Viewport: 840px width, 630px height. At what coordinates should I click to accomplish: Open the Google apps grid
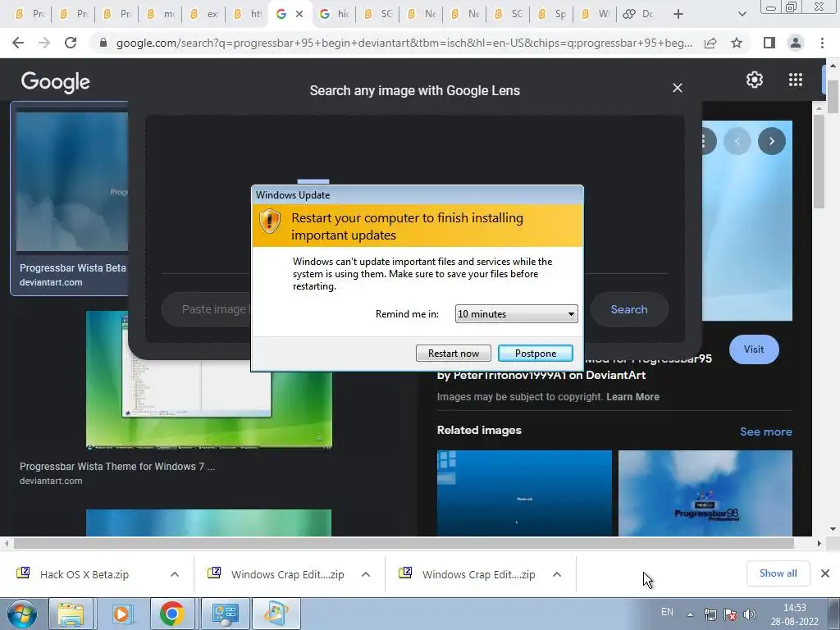click(796, 80)
